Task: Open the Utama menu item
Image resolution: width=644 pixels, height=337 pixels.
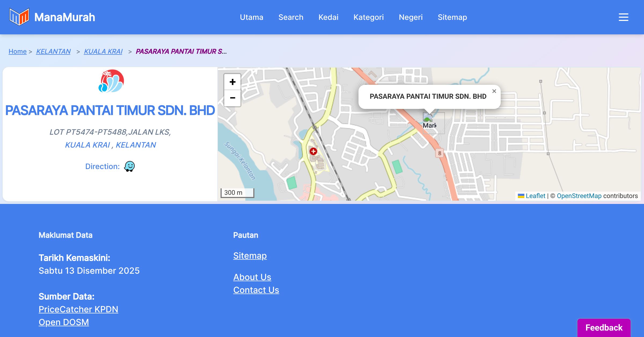Action: (x=251, y=17)
